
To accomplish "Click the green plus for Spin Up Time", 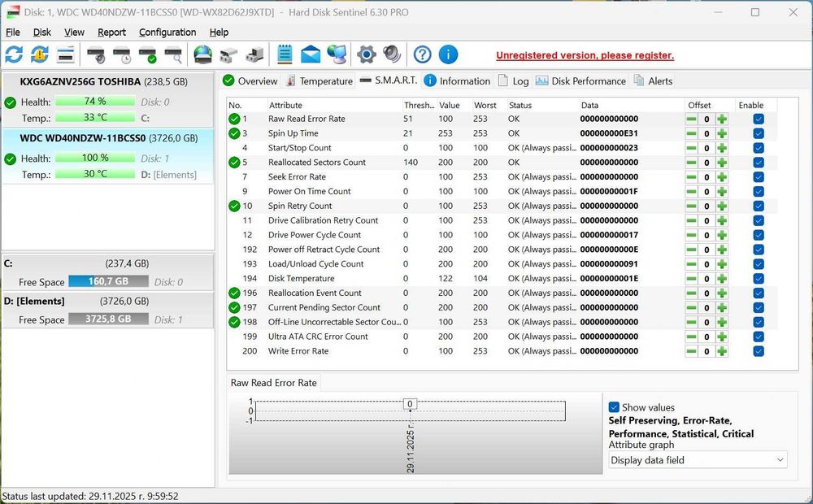I will [x=722, y=134].
